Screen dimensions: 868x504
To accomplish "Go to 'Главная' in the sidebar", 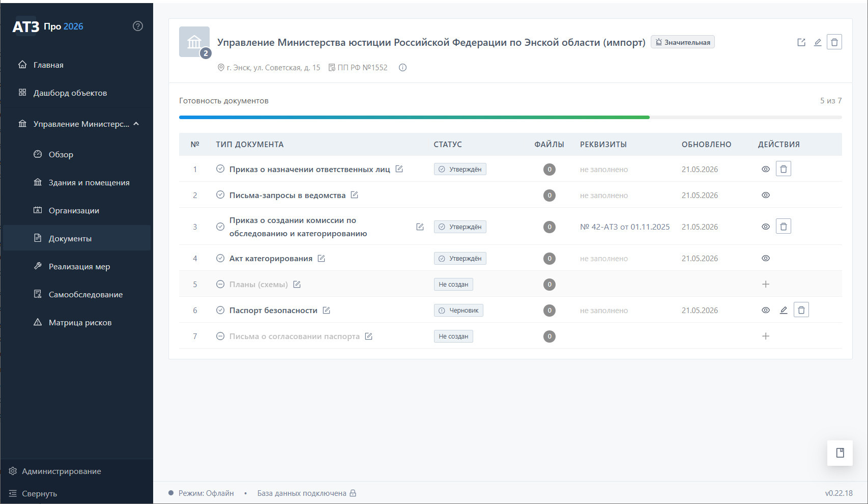I will pyautogui.click(x=77, y=65).
